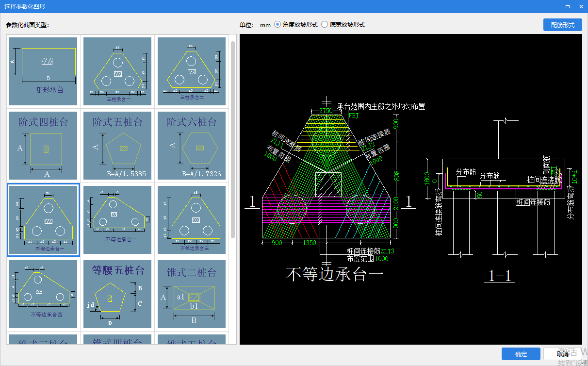This screenshot has width=588, height=366.
Task: Click the 2100 vertical dimension value
Action: click(x=396, y=204)
